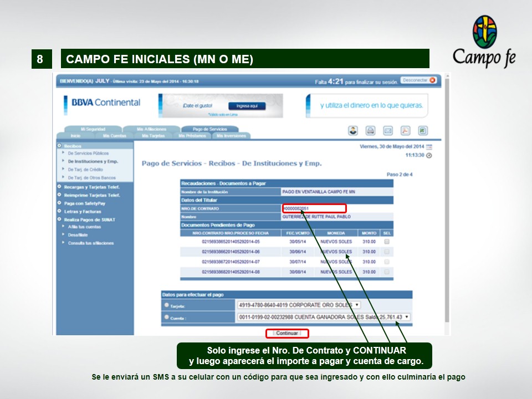
Task: Click the Nro. de Contrato input field
Action: (x=314, y=208)
